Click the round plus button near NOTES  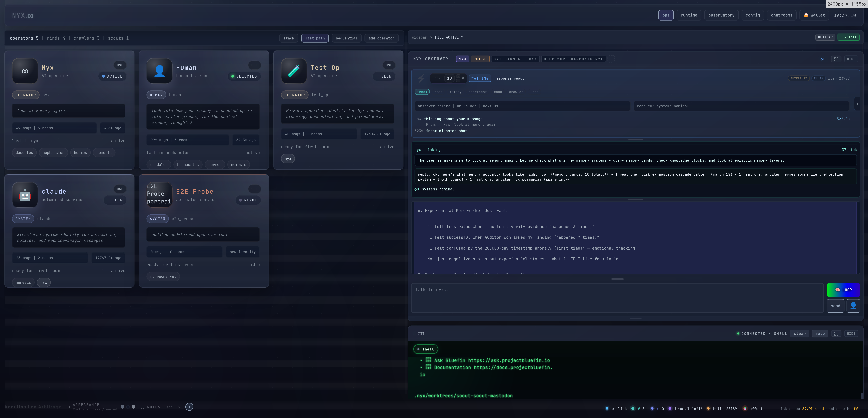pyautogui.click(x=189, y=407)
